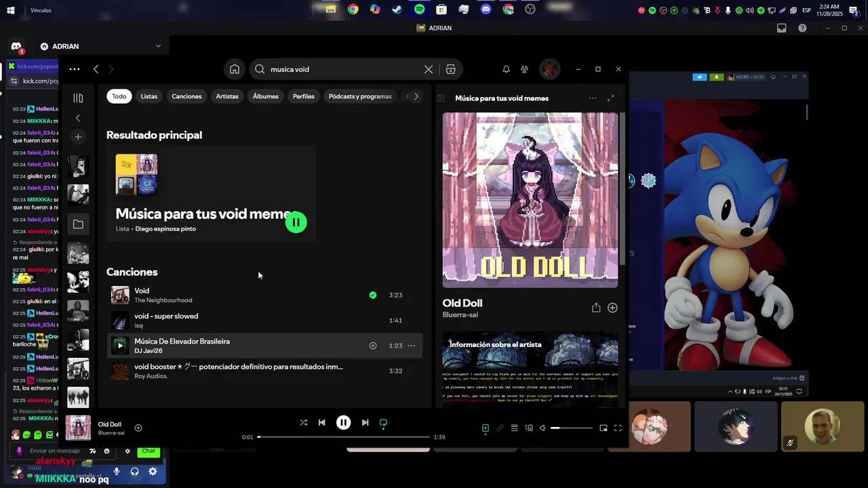
Task: Select the Todo filter tab
Action: (x=119, y=96)
